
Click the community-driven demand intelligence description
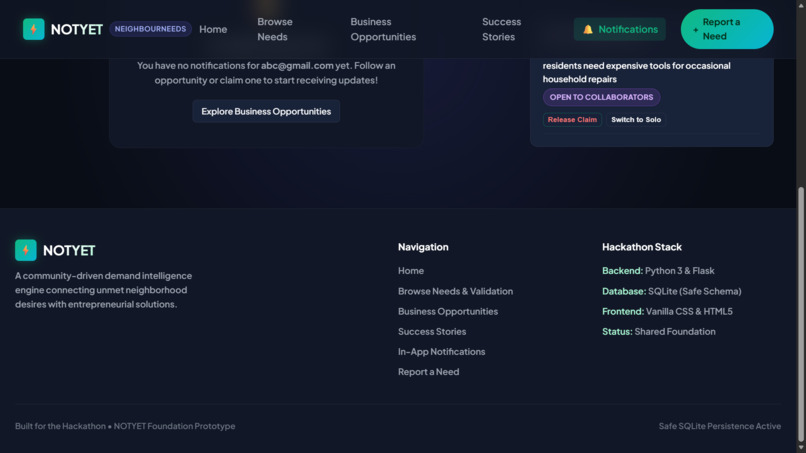coord(103,290)
